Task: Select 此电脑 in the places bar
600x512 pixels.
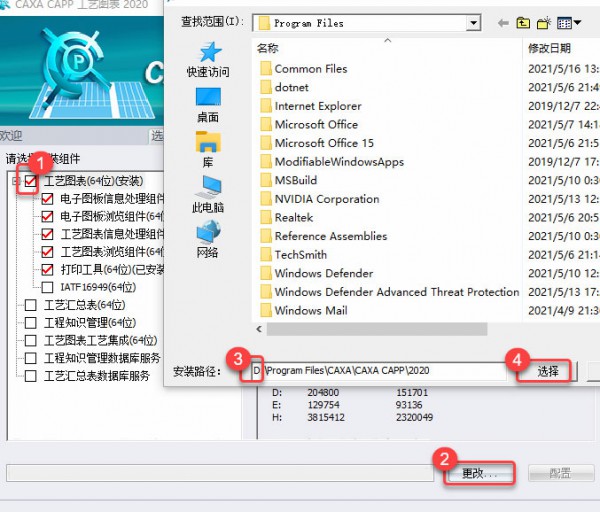Action: tap(208, 195)
